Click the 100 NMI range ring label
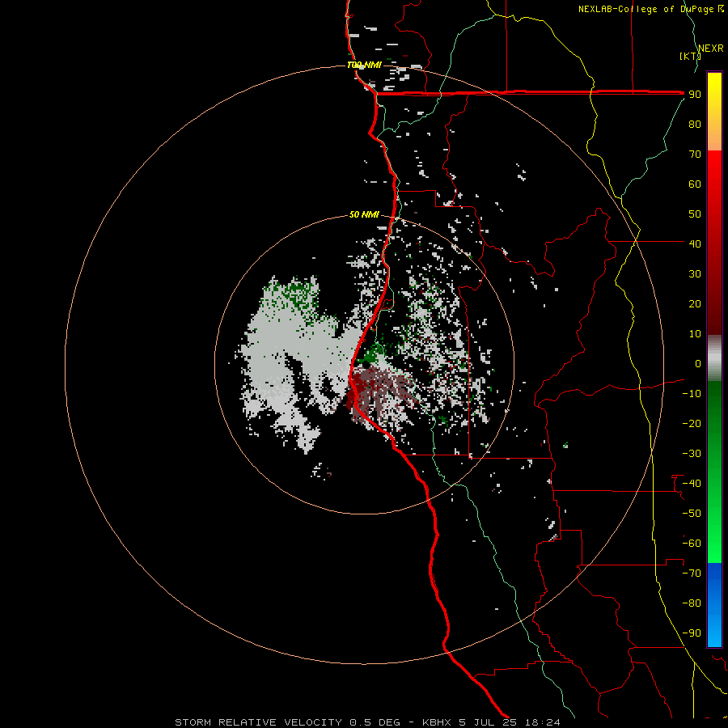Screen dimensions: 728x728 (364, 65)
